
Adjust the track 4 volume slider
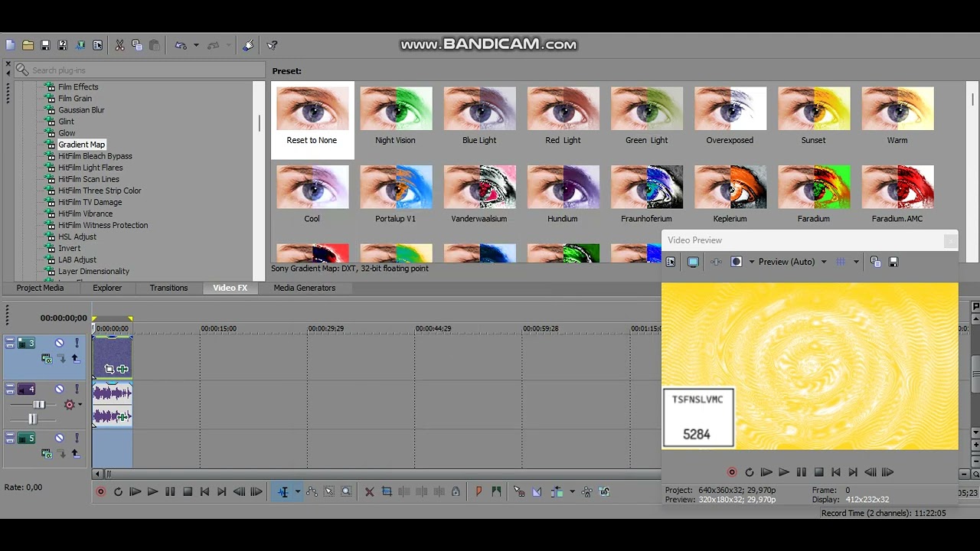[x=38, y=404]
